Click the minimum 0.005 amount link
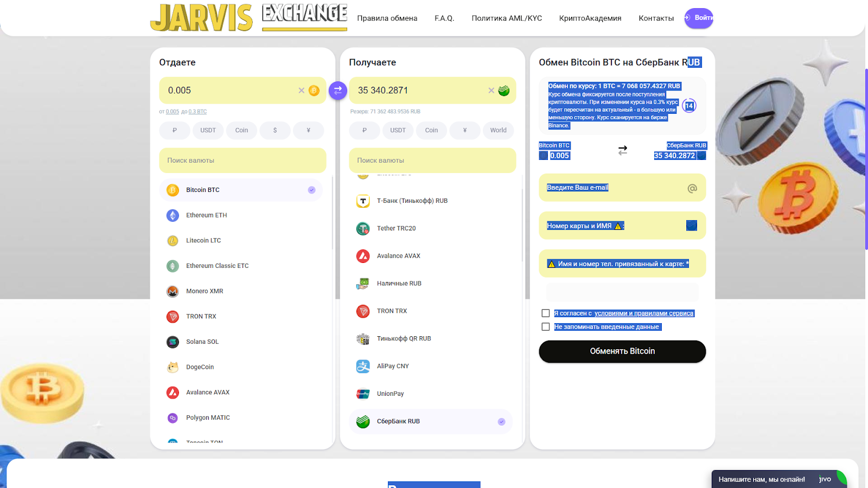Screen dimensions: 868x488 (173, 112)
